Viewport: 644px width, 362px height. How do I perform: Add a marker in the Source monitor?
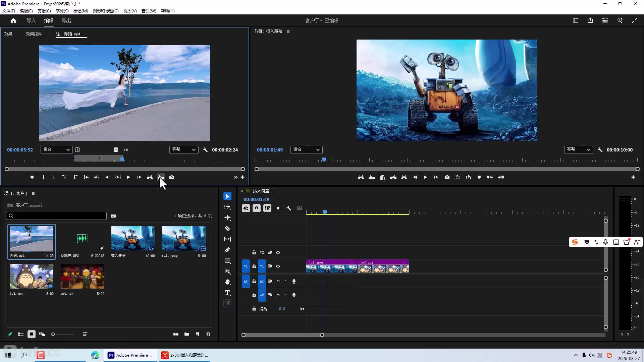(x=32, y=177)
